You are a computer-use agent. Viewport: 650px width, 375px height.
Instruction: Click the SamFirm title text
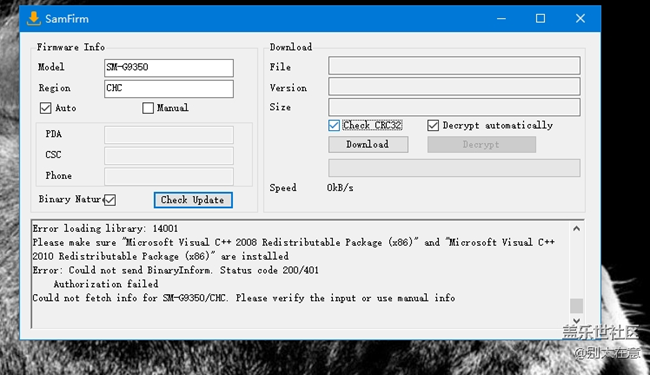pyautogui.click(x=67, y=19)
